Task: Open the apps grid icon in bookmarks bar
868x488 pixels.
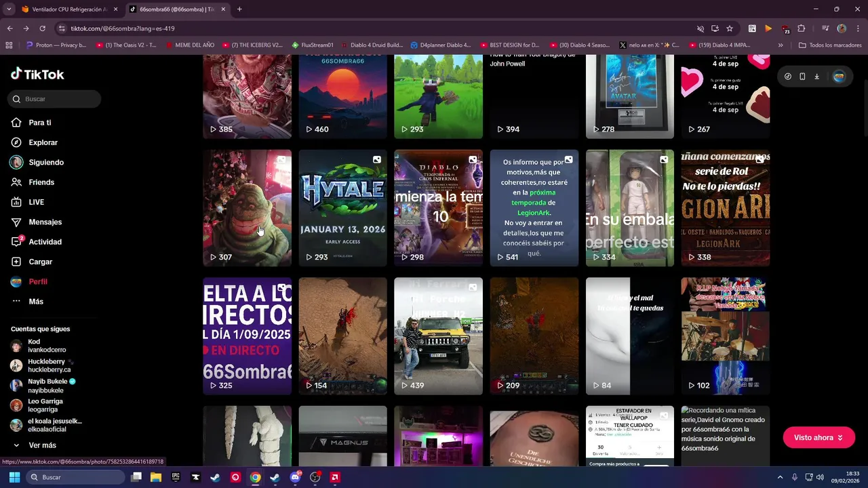Action: [9, 45]
